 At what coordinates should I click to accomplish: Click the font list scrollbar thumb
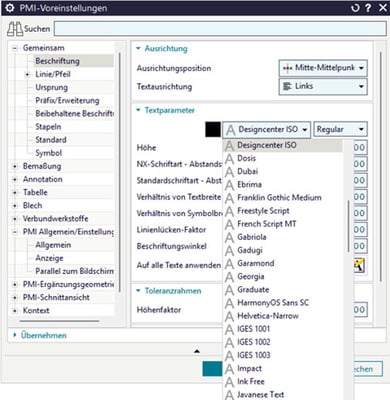point(348,226)
